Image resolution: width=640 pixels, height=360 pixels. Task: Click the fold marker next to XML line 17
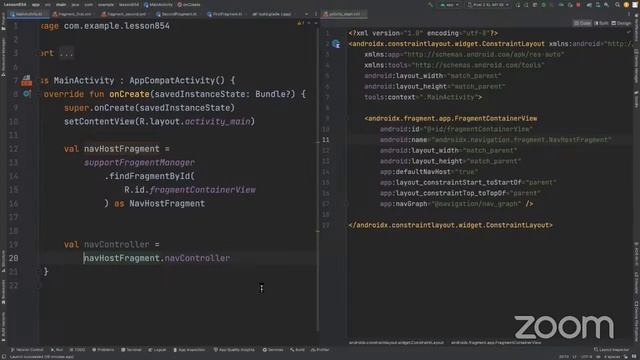pos(346,204)
